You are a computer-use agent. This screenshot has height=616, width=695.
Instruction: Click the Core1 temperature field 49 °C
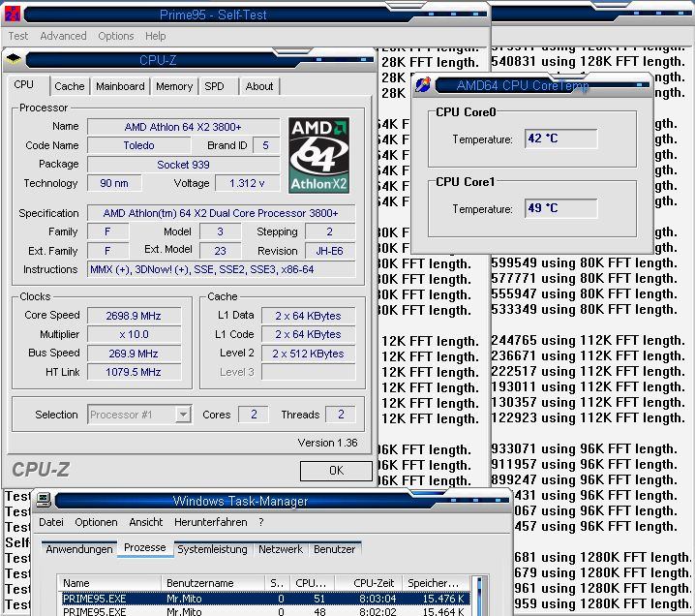point(560,208)
